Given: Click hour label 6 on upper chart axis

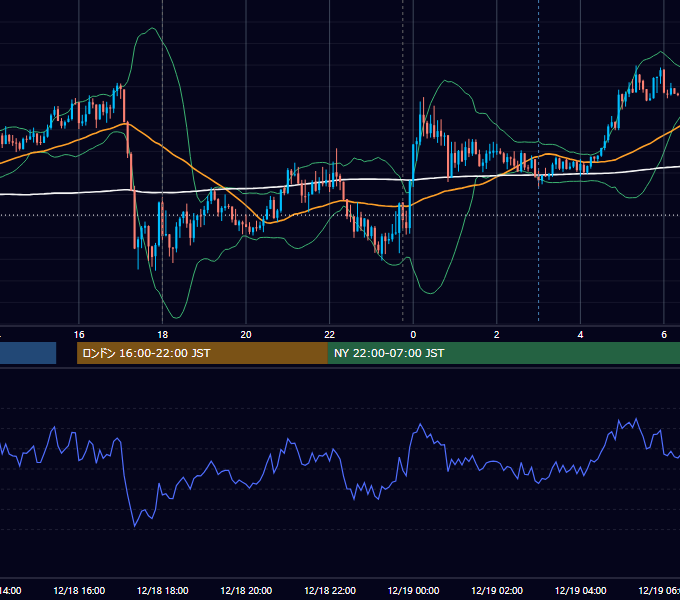Looking at the screenshot, I should coord(664,335).
